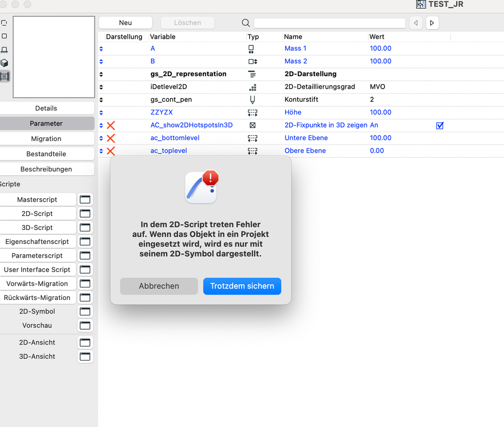Click reorder arrows of ac_bottomlevel row

[x=101, y=138]
